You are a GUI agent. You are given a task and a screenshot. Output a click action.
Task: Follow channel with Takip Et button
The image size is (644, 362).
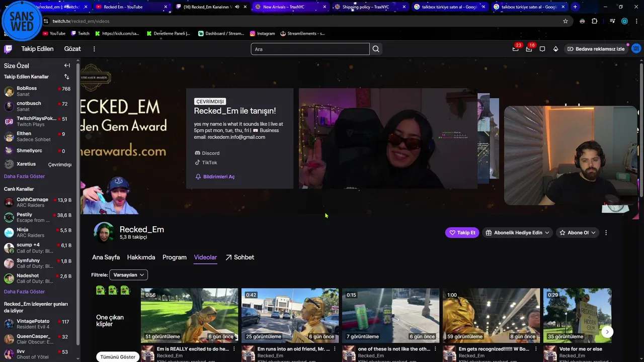462,233
